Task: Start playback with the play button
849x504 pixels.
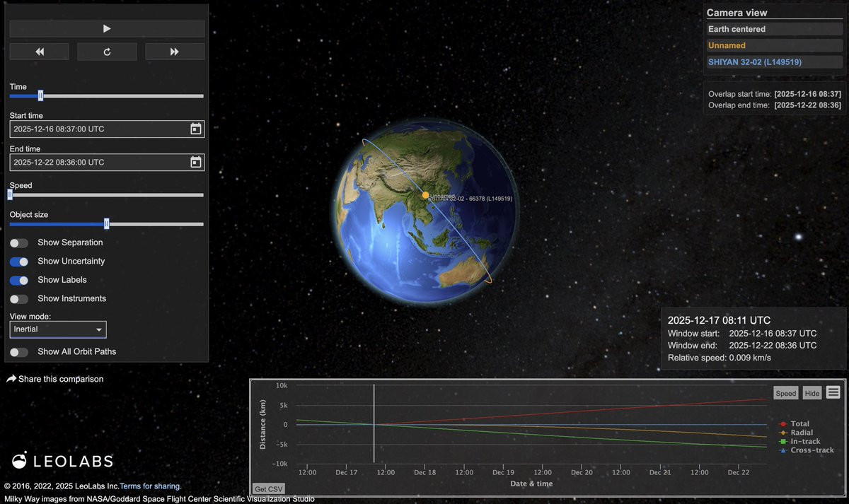Action: pos(107,28)
